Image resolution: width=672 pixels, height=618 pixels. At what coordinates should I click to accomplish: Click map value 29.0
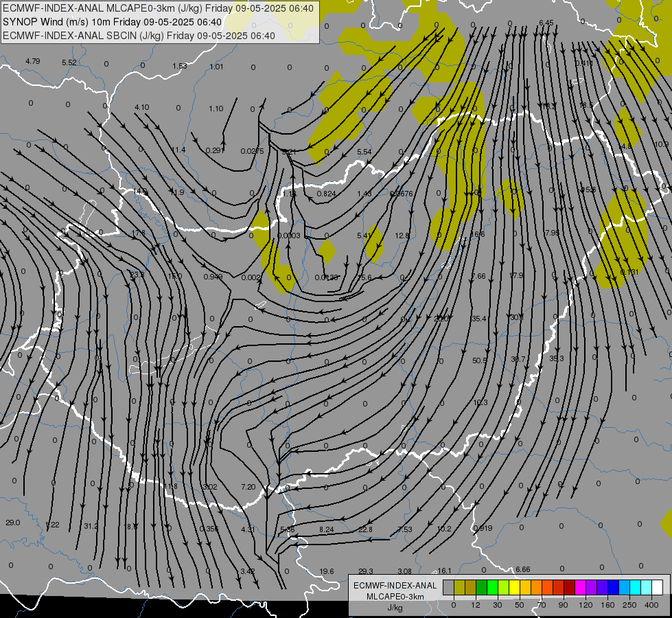point(13,523)
